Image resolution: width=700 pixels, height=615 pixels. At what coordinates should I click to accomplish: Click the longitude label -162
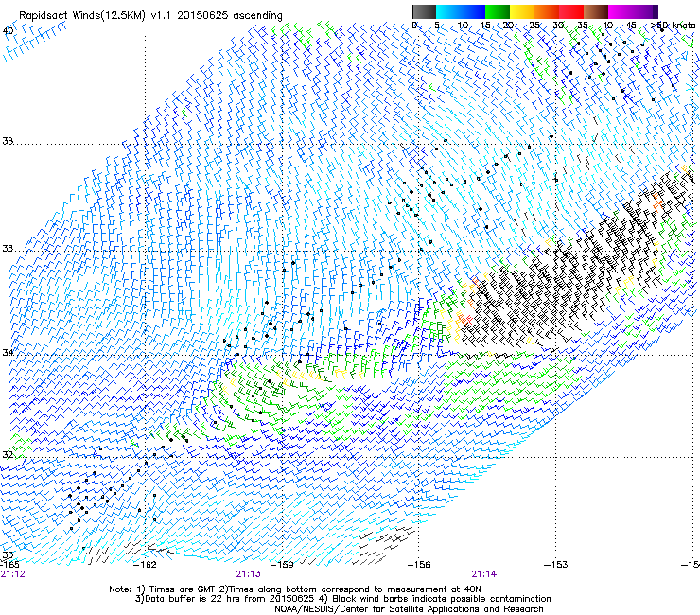[146, 565]
